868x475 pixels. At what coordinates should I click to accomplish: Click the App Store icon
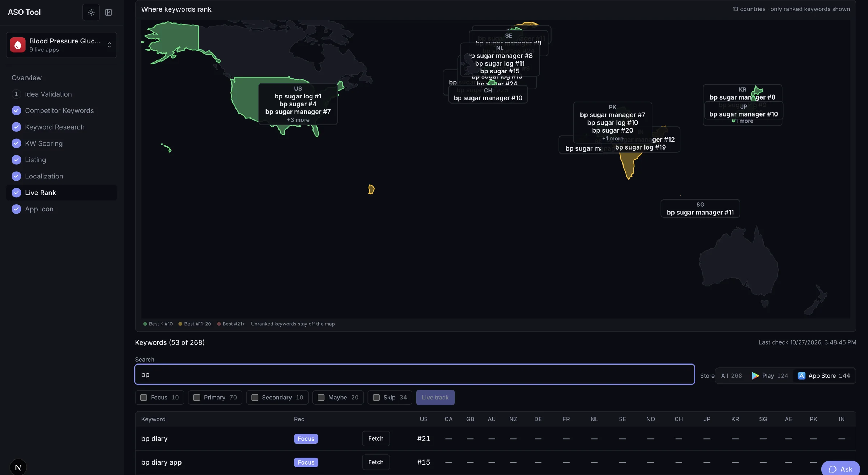pos(801,376)
